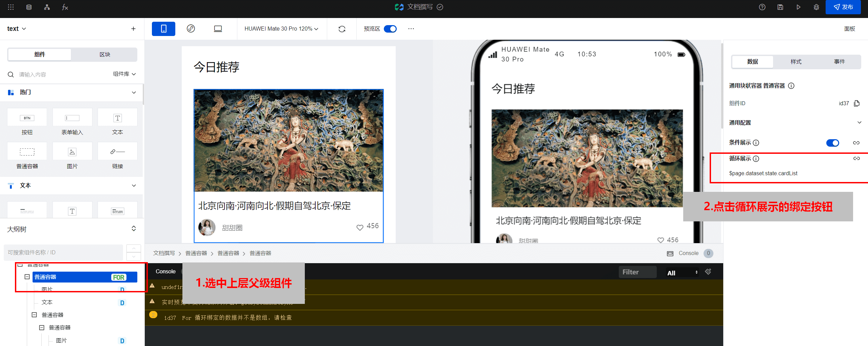Viewport: 868px width, 346px height.
Task: Open the fx code editor
Action: click(65, 7)
